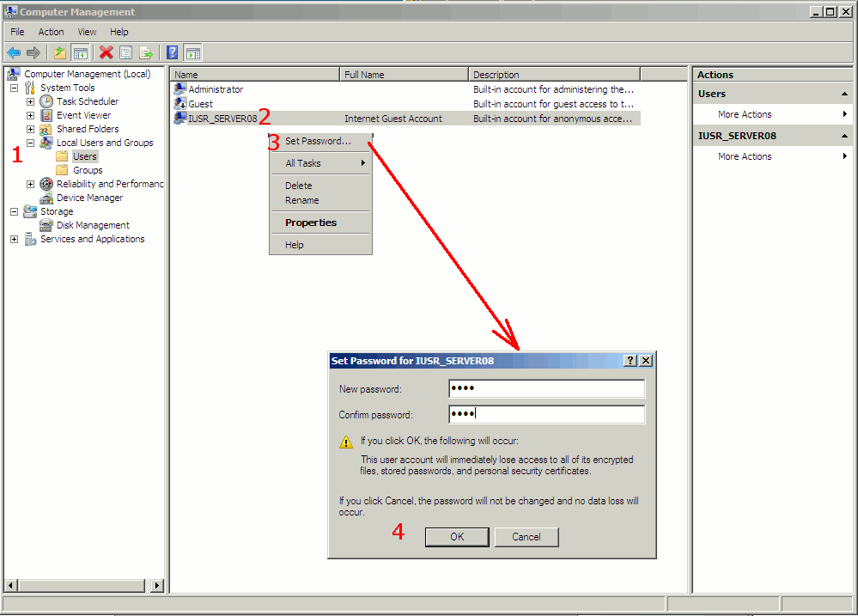Click the back navigation arrow icon
The height and width of the screenshot is (616, 858).
[x=13, y=52]
